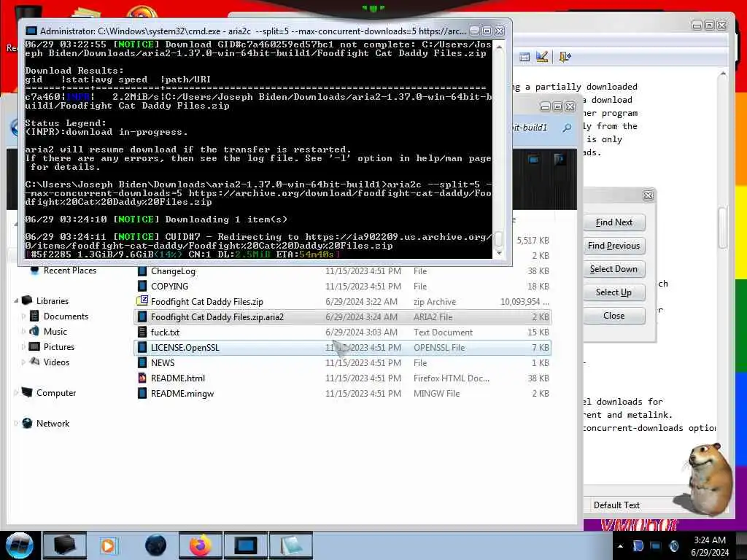The image size is (747, 560).
Task: Open the media player taskbar icon
Action: click(x=108, y=545)
